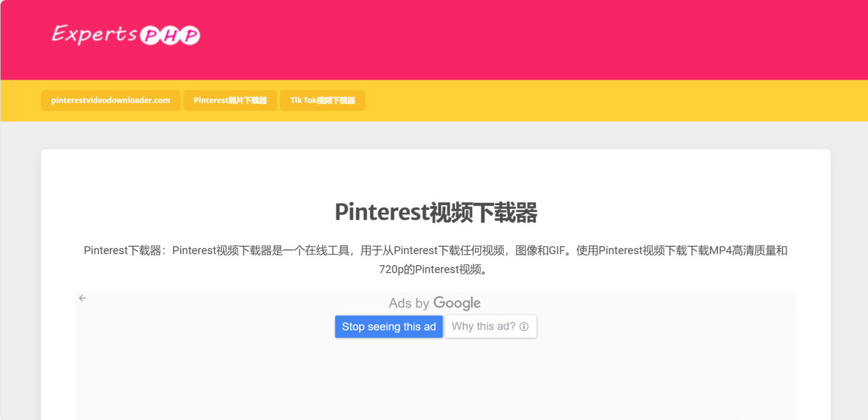Click the back arrow in the ad banner
The image size is (868, 420).
pos(82,298)
